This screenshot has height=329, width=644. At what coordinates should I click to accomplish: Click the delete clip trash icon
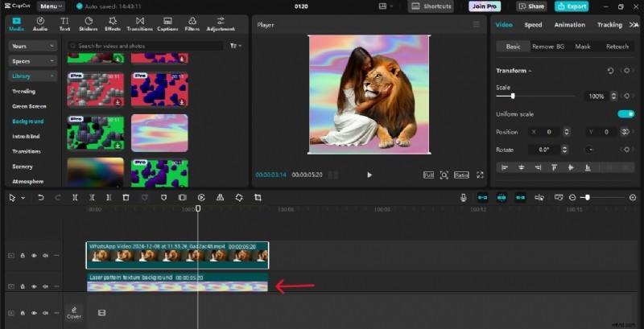(x=126, y=197)
